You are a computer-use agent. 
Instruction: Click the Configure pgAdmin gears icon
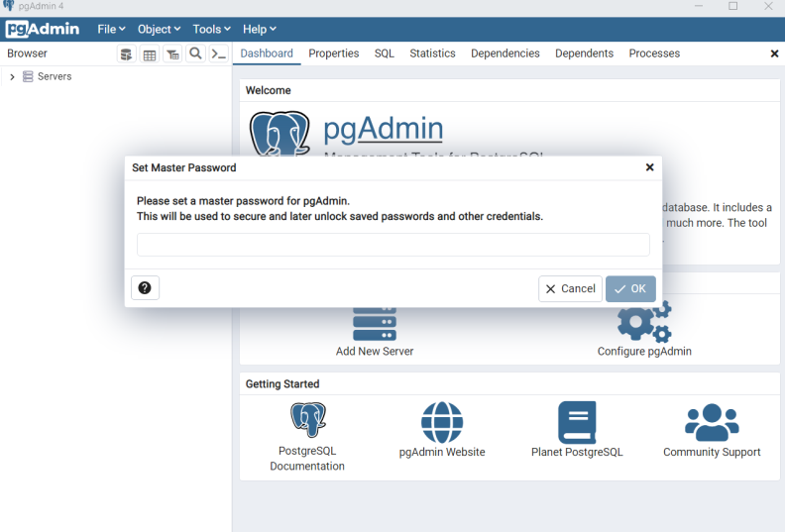point(644,321)
